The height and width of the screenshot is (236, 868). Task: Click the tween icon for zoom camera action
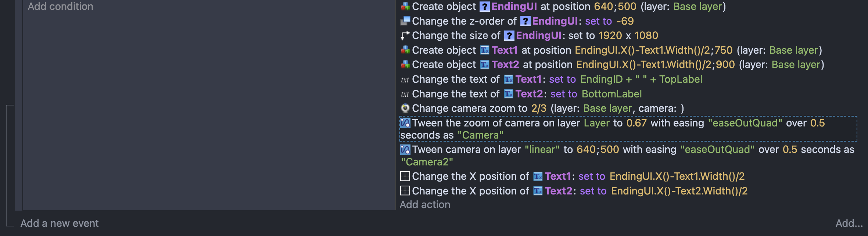pos(405,123)
